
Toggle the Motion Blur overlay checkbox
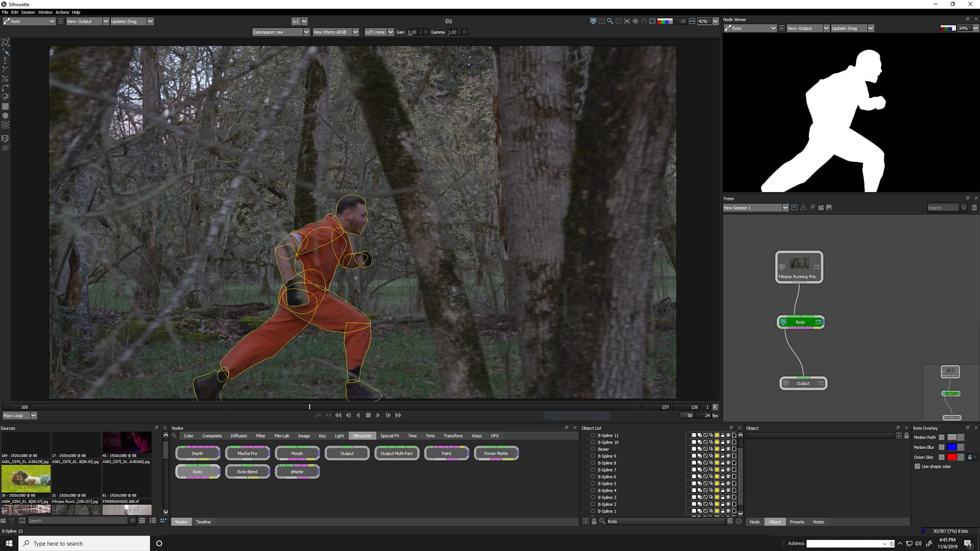pos(942,447)
